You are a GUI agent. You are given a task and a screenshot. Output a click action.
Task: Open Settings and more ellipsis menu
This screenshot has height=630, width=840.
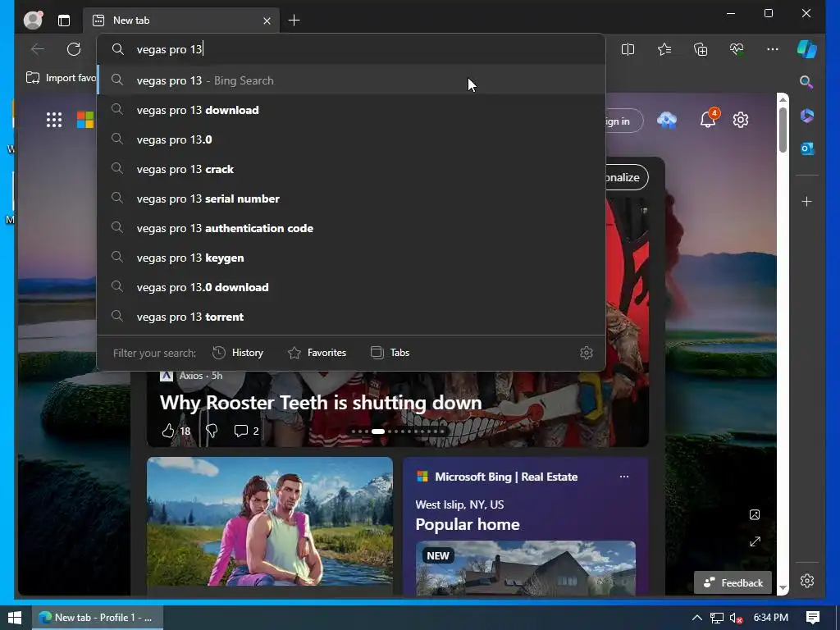point(773,49)
